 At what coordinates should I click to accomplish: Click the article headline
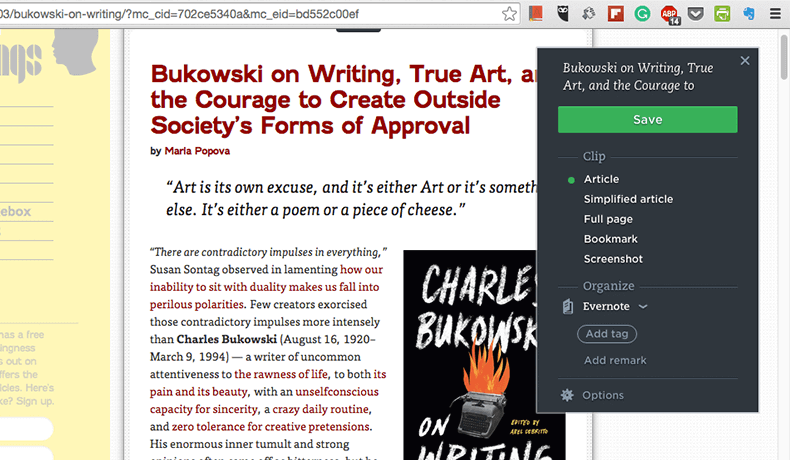(344, 100)
